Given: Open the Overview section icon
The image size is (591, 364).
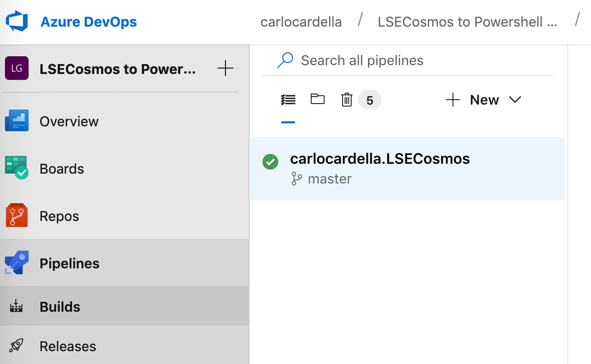Looking at the screenshot, I should pyautogui.click(x=17, y=121).
